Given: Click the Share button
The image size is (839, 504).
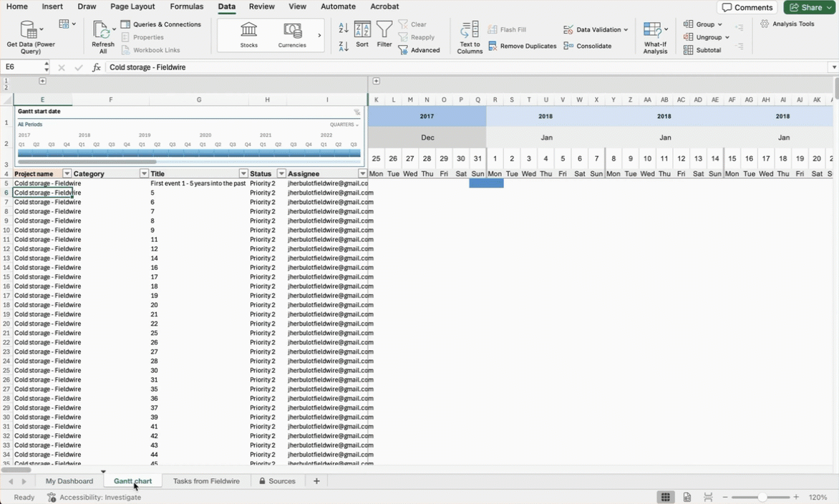Looking at the screenshot, I should coord(809,6).
